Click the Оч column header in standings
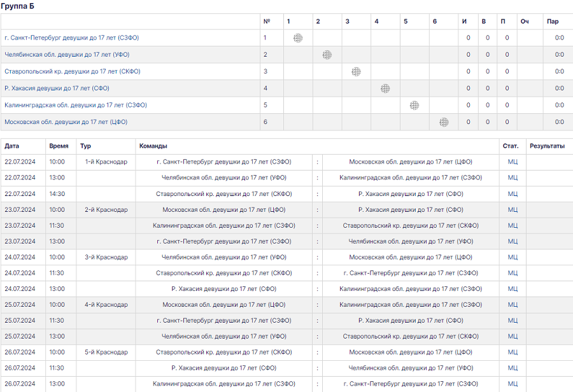Image resolution: width=573 pixels, height=392 pixels. click(x=525, y=21)
